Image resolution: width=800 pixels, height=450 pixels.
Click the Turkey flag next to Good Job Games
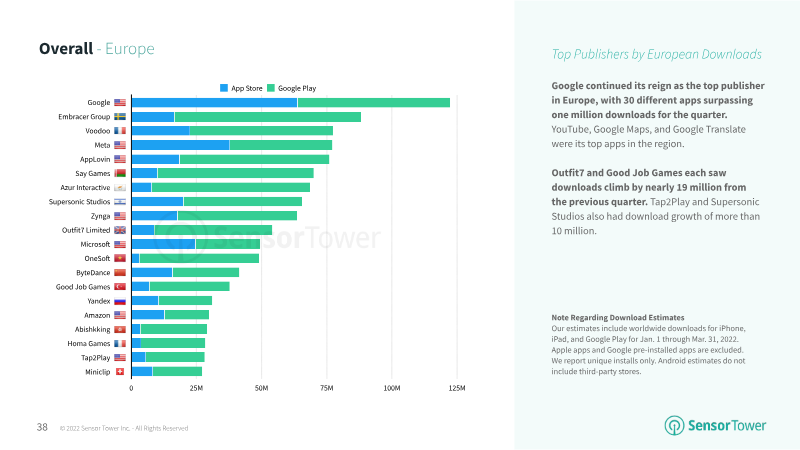tap(120, 287)
